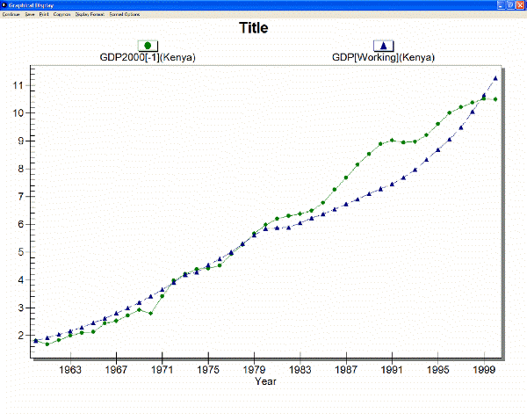Viewport: 527px width, 420px height.
Task: Select the GDP2000[-1](Kenya) legend label
Action: [x=148, y=58]
